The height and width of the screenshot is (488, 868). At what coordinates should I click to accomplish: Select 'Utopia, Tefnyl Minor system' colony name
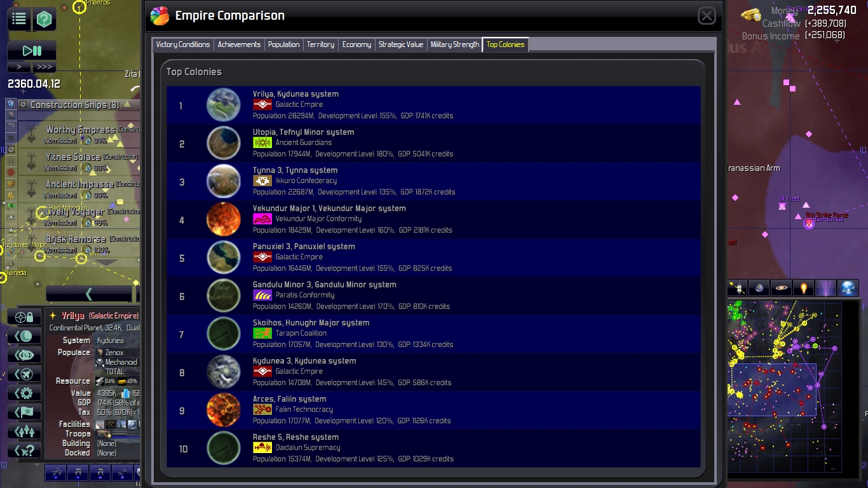303,132
